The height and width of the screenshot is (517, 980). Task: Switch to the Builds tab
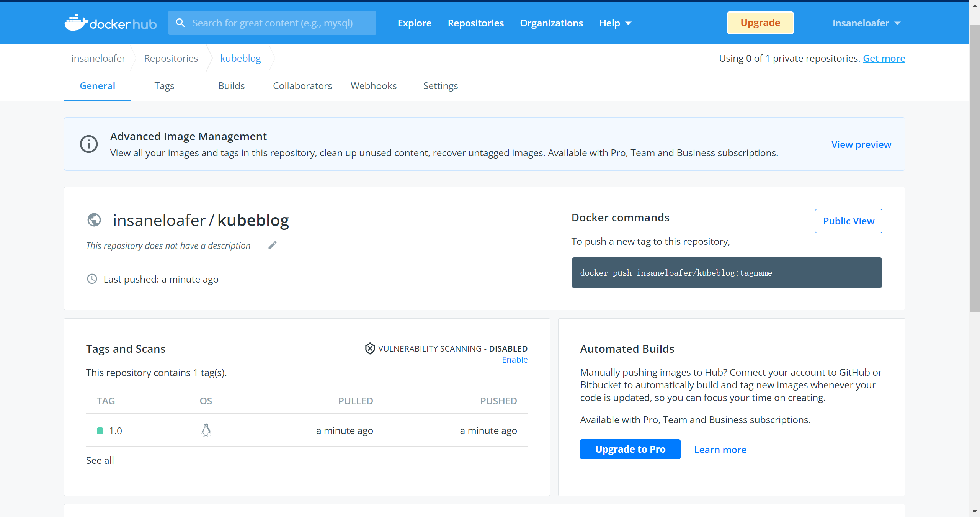coord(231,86)
